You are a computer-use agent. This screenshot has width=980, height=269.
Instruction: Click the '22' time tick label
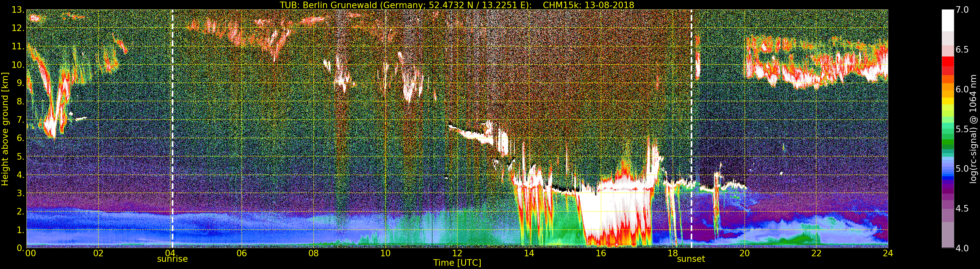click(816, 253)
